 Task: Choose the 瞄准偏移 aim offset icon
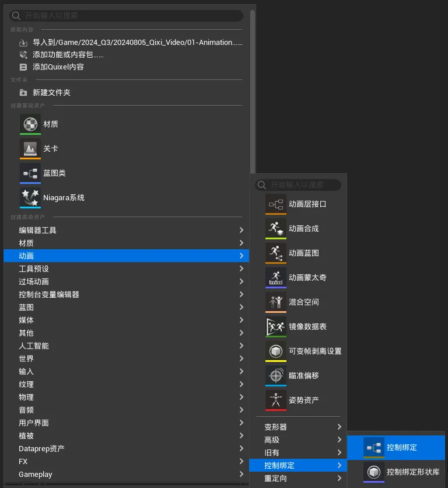[x=276, y=376]
